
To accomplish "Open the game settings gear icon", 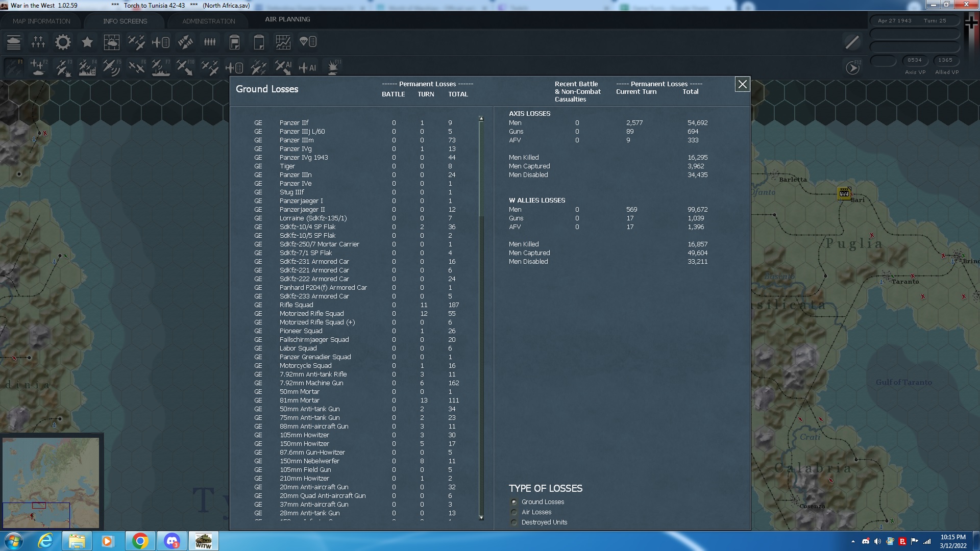I will tap(63, 42).
